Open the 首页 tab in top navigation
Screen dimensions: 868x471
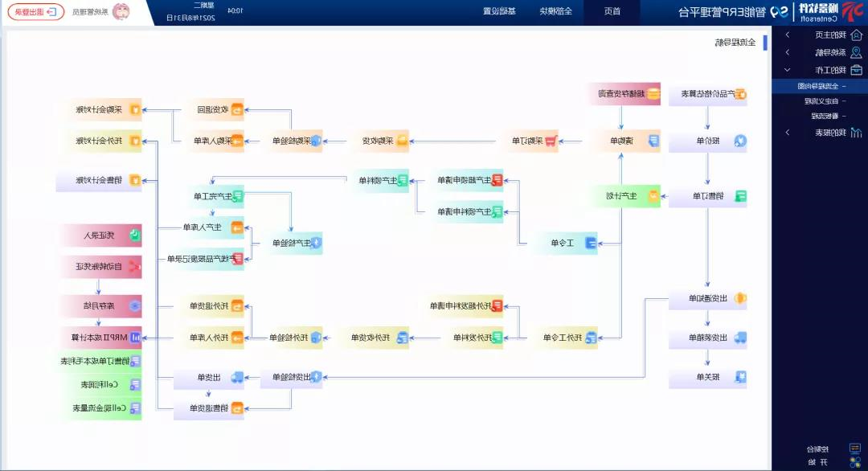pos(612,11)
